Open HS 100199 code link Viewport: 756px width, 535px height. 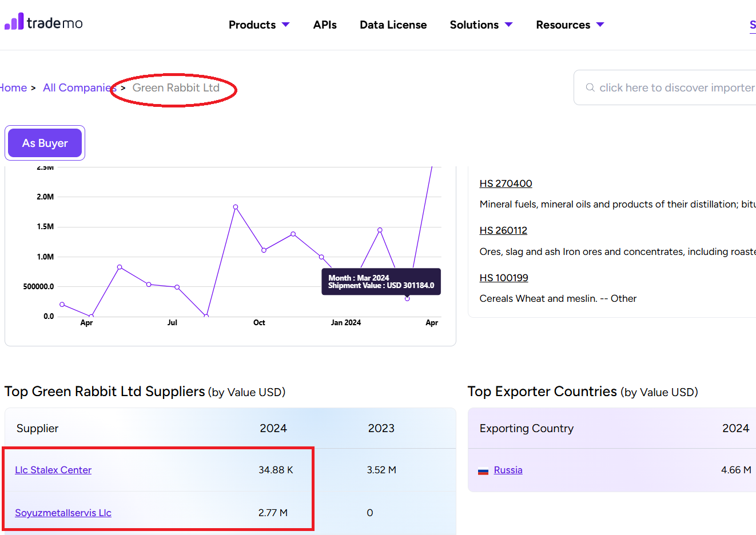tap(504, 278)
